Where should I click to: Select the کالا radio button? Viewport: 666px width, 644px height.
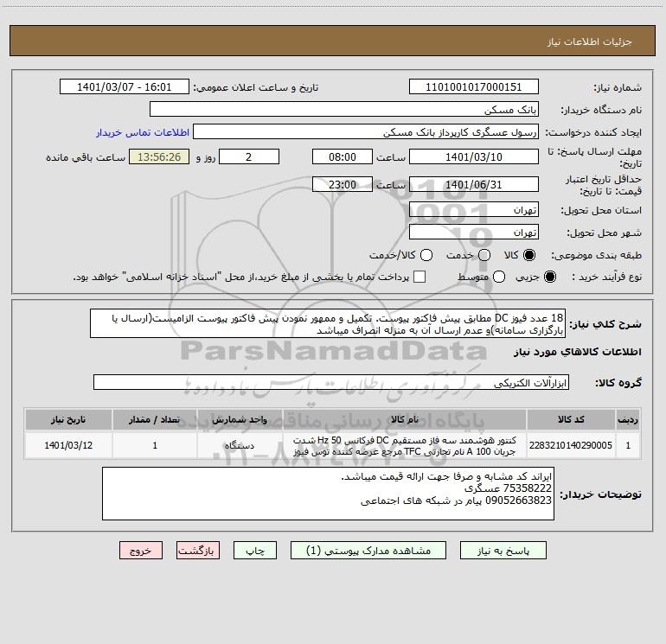point(529,255)
